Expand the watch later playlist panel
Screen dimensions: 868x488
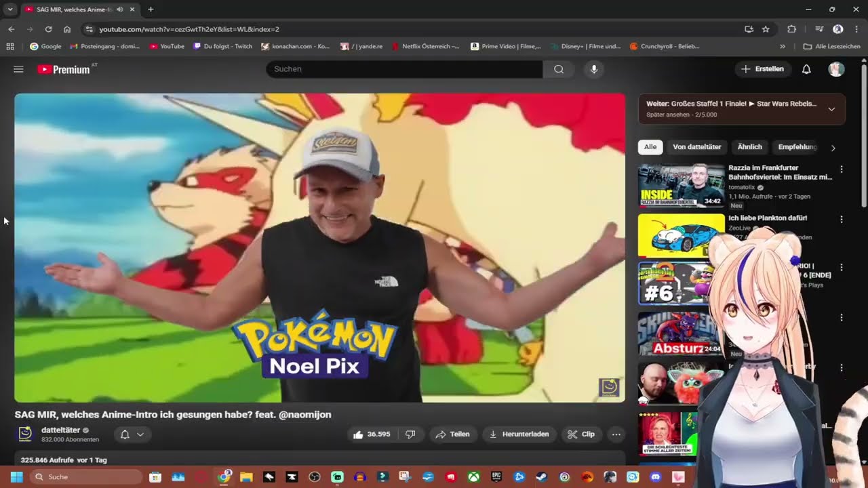click(831, 109)
